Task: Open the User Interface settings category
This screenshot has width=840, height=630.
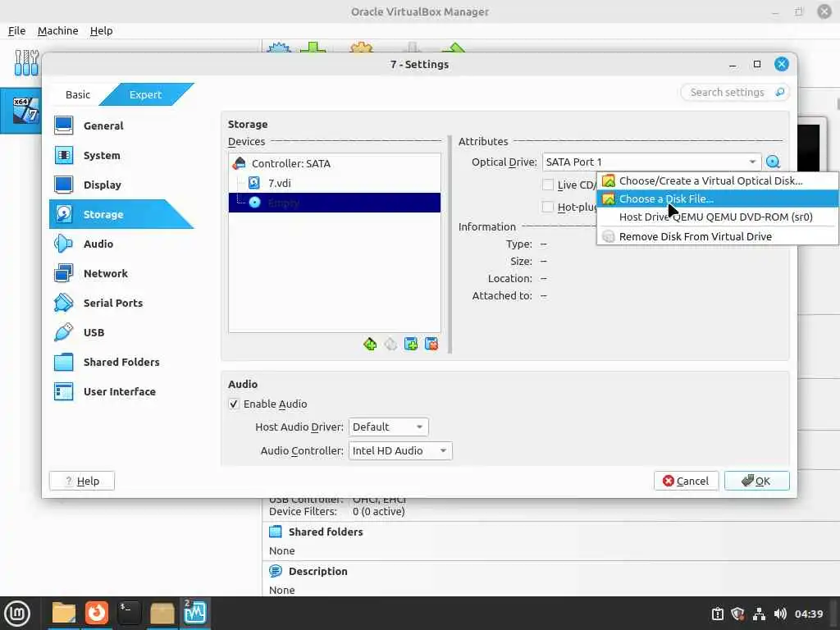Action: point(121,391)
